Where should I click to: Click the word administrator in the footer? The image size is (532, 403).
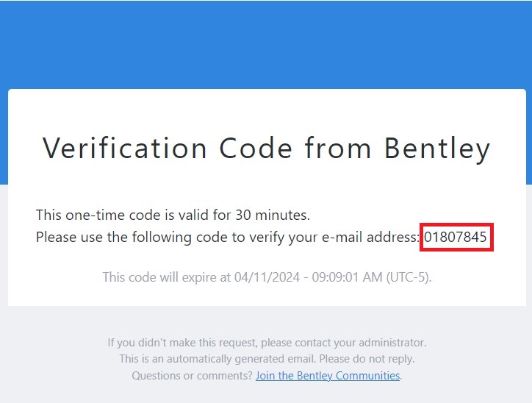pos(392,343)
